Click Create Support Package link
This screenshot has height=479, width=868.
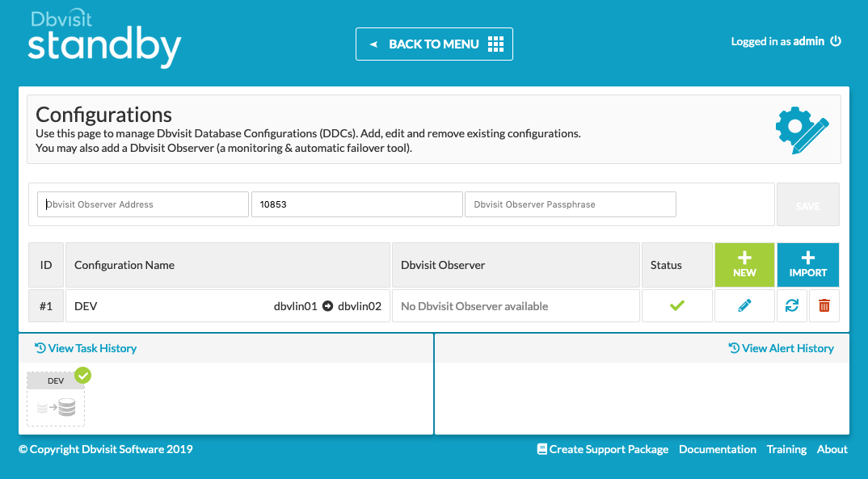point(603,449)
